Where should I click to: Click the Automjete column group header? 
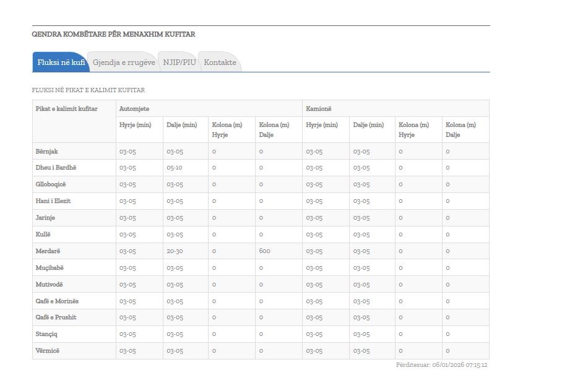click(134, 109)
